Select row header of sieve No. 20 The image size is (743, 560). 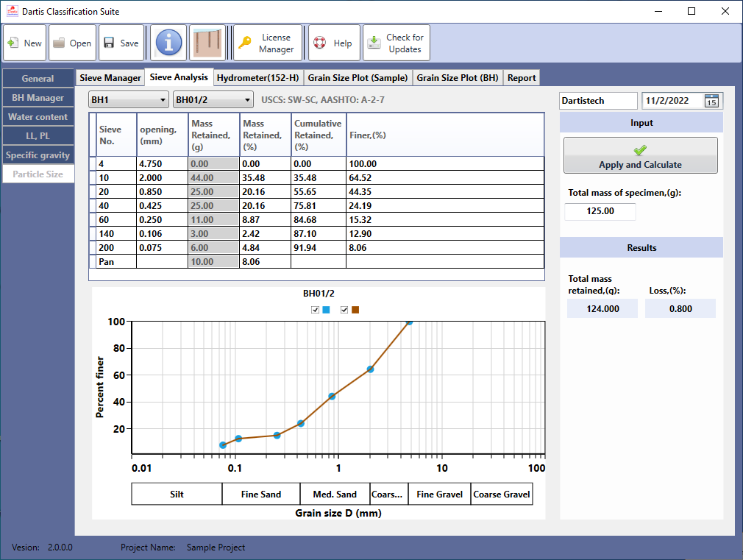pyautogui.click(x=93, y=191)
